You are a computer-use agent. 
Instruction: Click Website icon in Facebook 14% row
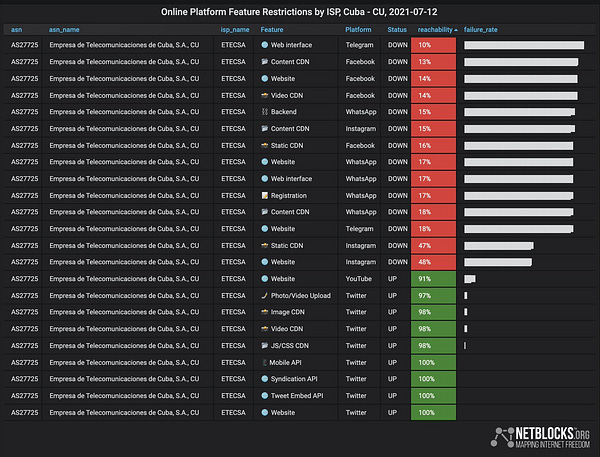[264, 78]
